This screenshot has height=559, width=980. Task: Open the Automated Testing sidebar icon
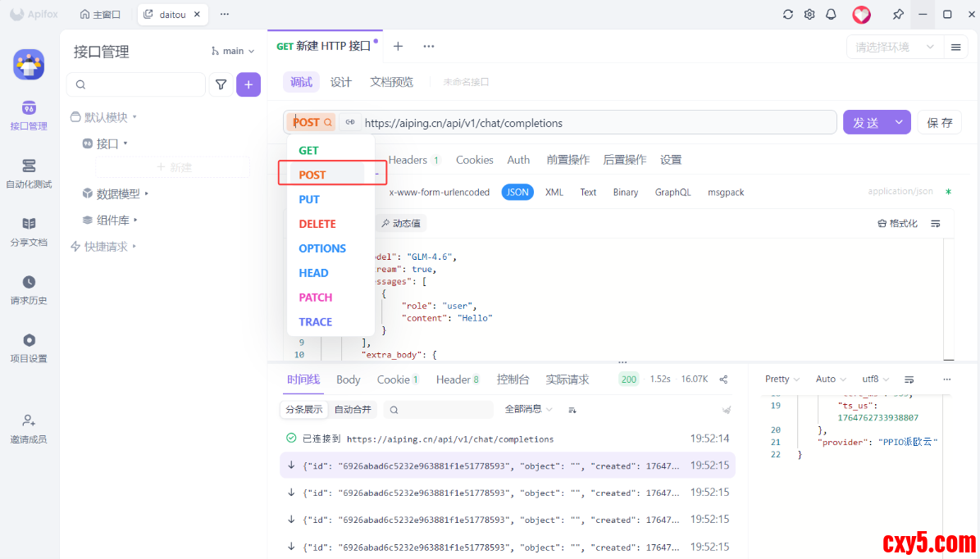(x=29, y=173)
